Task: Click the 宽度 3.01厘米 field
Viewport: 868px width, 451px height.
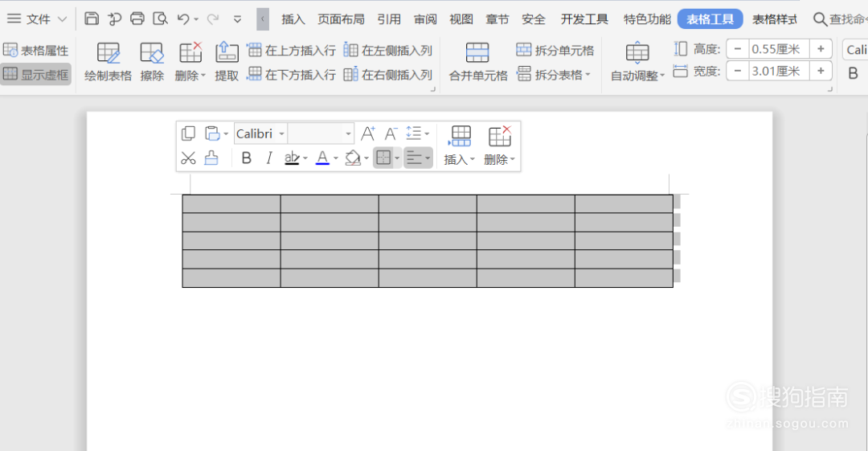Action: click(x=779, y=71)
